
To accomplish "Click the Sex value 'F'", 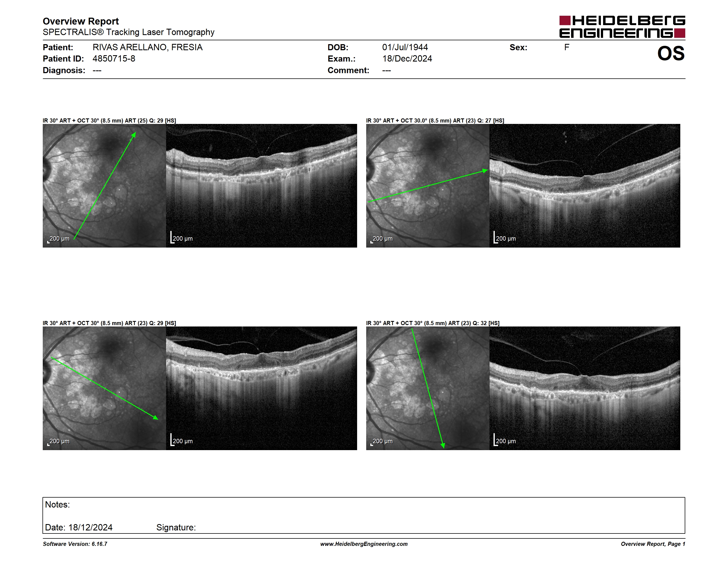I will click(567, 47).
